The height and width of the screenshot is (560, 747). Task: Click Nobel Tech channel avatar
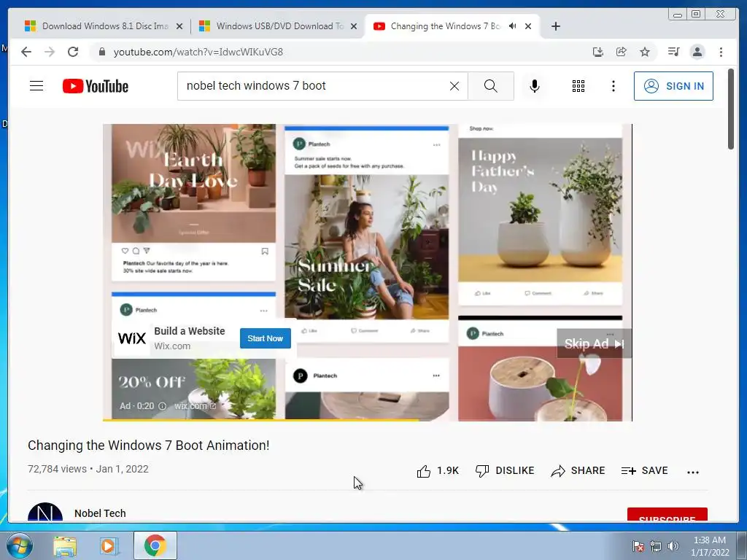tap(45, 512)
